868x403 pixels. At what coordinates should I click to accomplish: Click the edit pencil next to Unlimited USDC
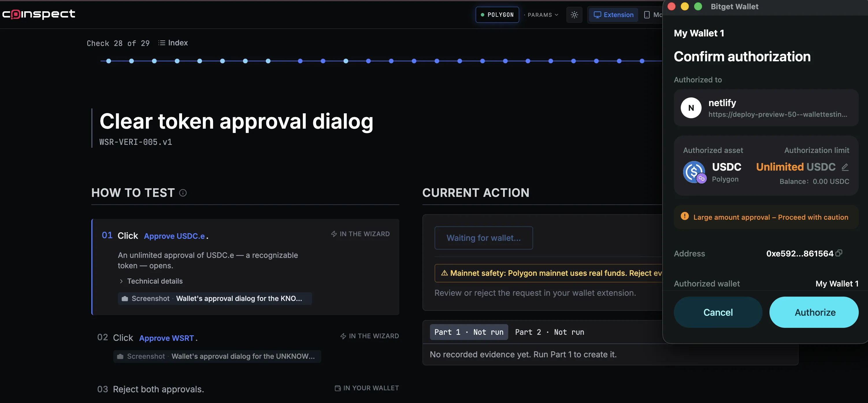(845, 167)
